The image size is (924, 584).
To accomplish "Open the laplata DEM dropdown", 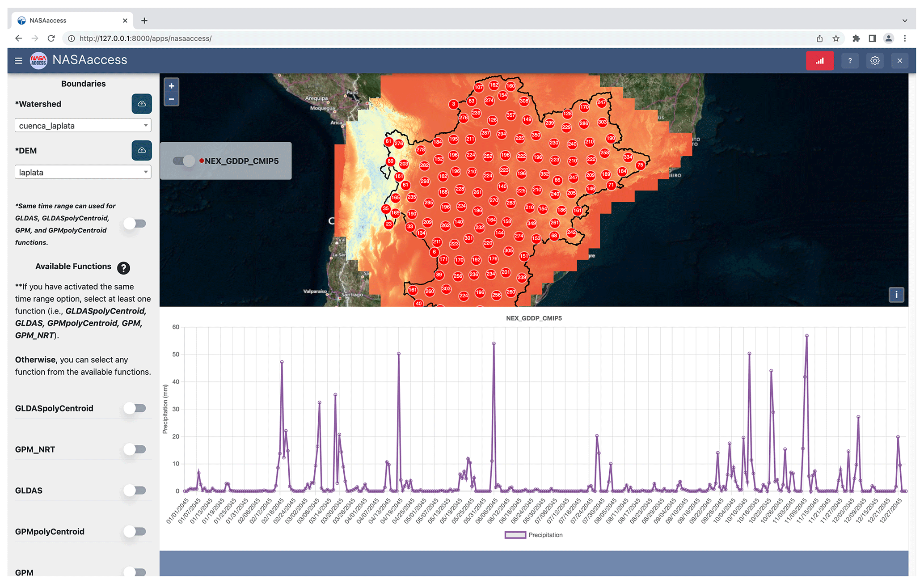I will click(83, 172).
